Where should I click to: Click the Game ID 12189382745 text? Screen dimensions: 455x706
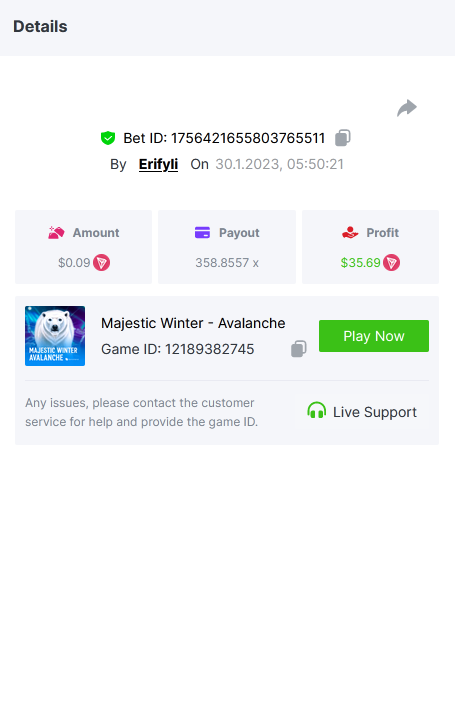click(178, 349)
